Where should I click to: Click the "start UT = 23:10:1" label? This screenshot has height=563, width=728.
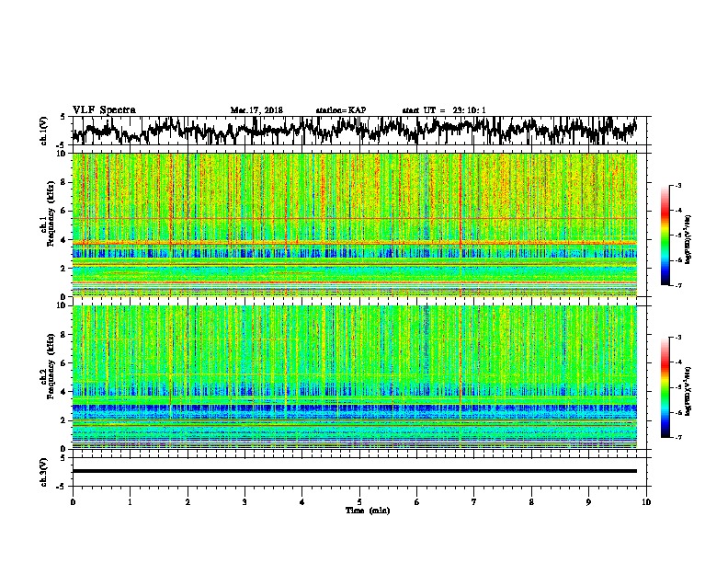pos(444,110)
